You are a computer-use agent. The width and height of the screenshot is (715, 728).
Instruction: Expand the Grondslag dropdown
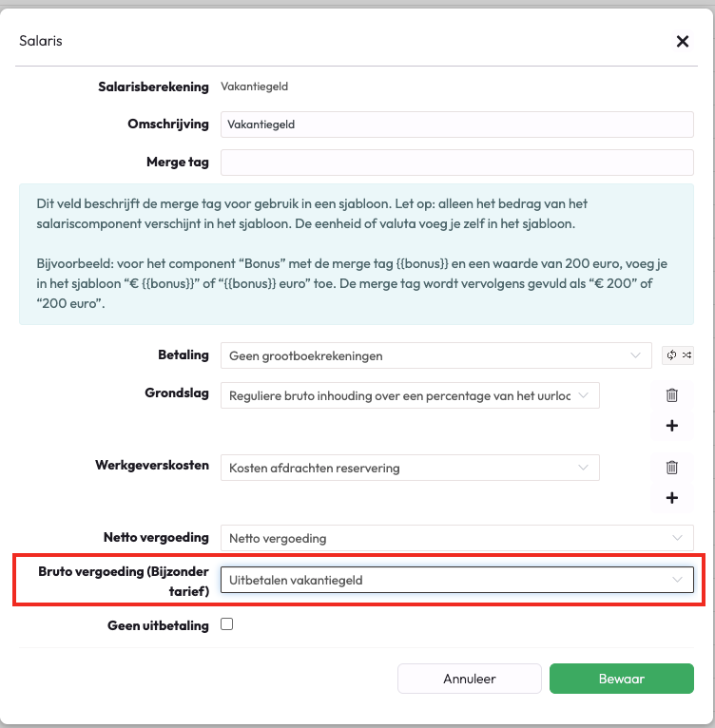click(x=410, y=395)
